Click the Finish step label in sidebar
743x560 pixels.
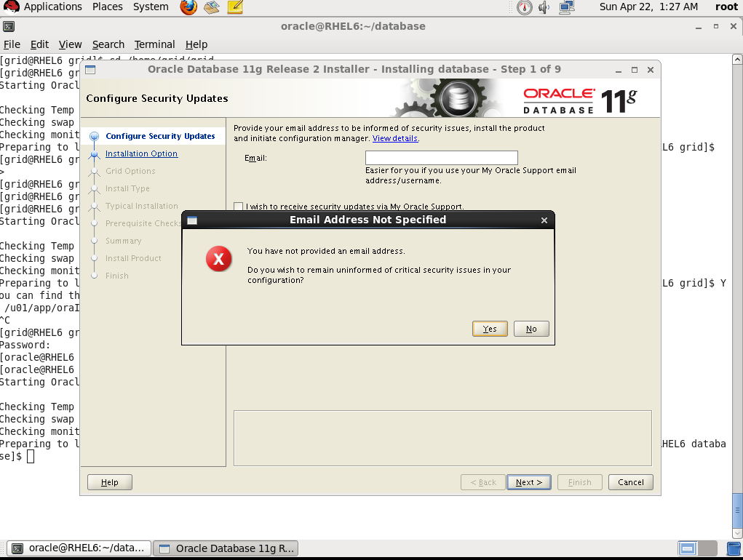(x=116, y=276)
